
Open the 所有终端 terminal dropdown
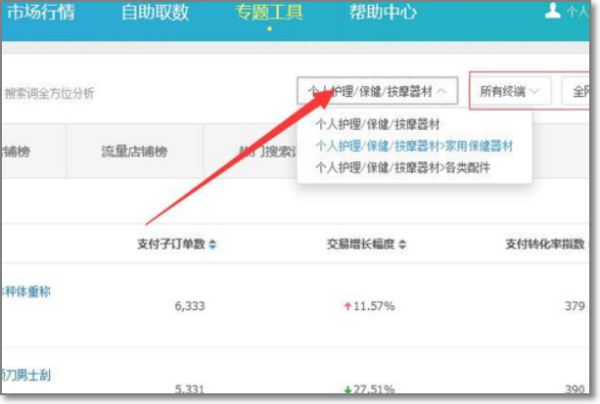point(510,91)
